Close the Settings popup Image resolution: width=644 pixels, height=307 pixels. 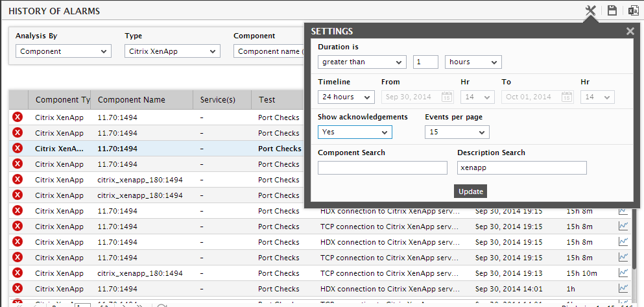pyautogui.click(x=630, y=31)
